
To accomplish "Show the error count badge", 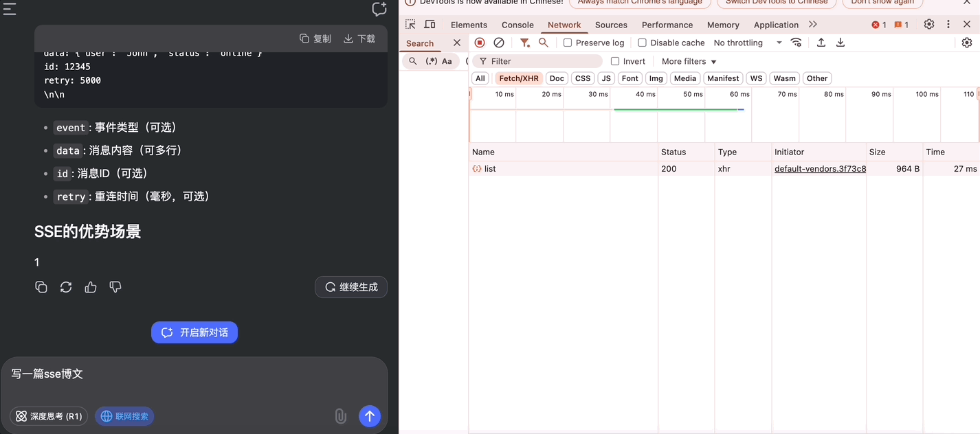I will click(x=879, y=25).
